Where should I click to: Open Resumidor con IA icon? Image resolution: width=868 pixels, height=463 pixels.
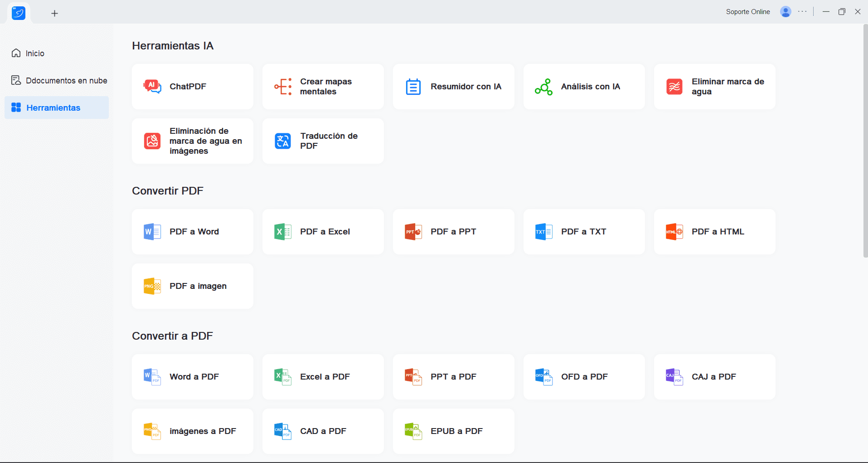click(413, 87)
